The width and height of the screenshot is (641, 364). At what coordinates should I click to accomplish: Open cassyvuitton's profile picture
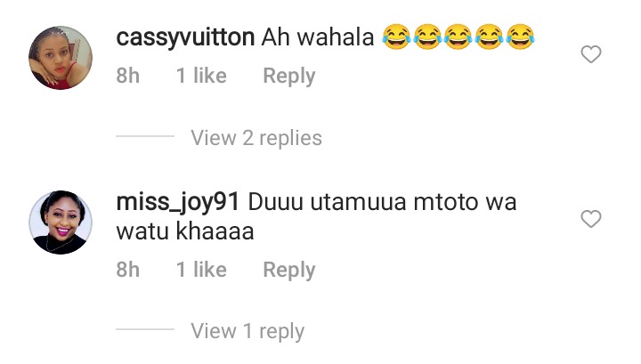[x=61, y=58]
